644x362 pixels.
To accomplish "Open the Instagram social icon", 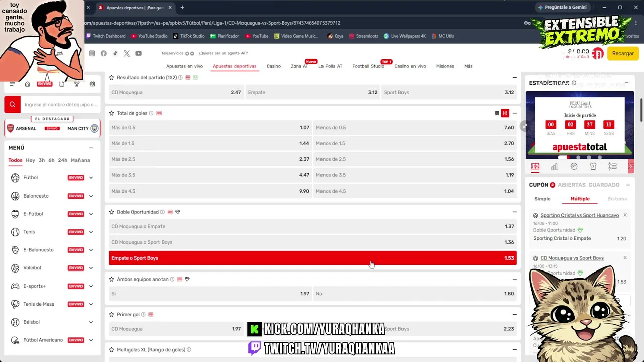I will point(92,53).
